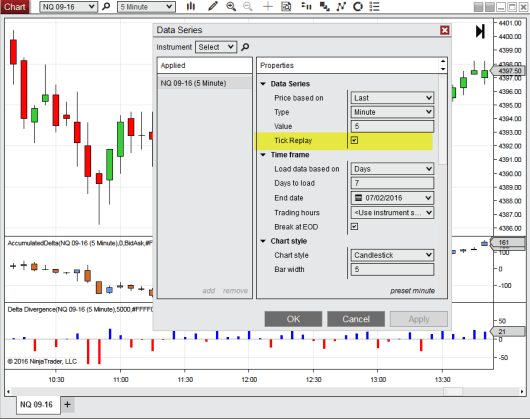Screen dimensions: 530x419
Task: Jump to latest bar arrow on chart
Action: 480,31
